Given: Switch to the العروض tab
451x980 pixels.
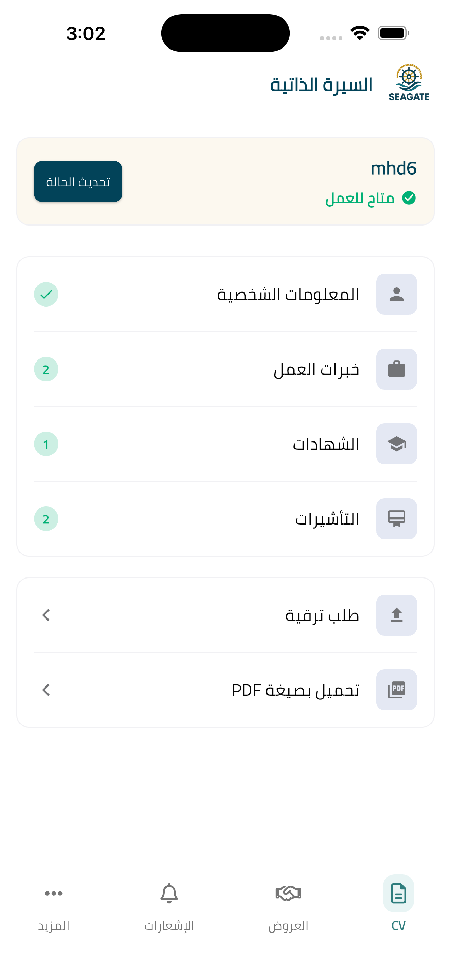Looking at the screenshot, I should point(288,902).
